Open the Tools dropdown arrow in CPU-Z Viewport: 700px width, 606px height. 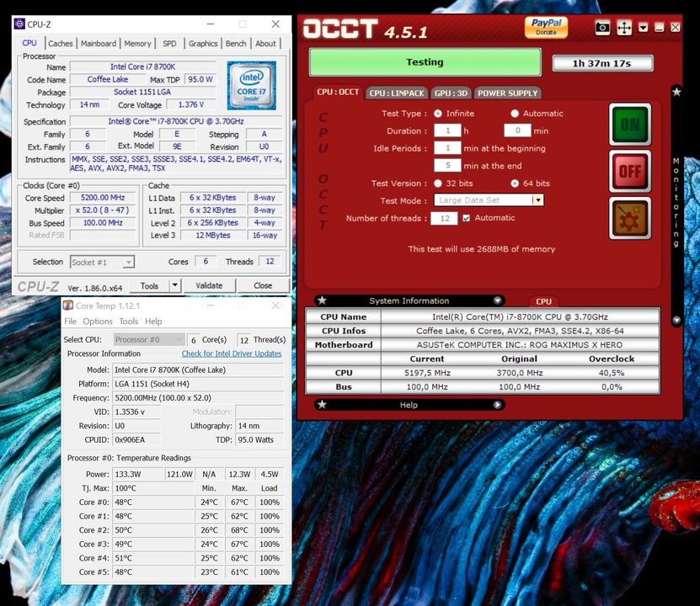click(x=175, y=285)
